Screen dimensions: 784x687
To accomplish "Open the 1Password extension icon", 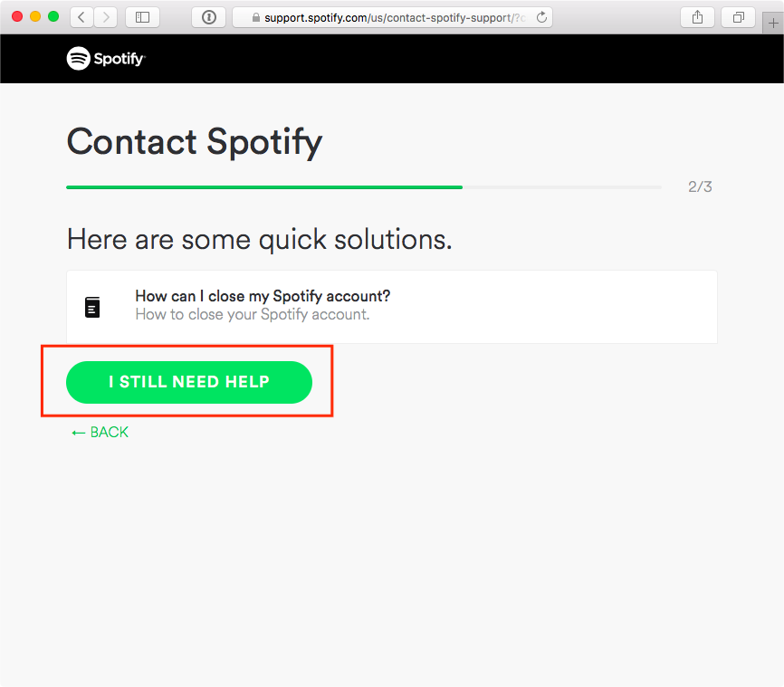I will [x=209, y=17].
